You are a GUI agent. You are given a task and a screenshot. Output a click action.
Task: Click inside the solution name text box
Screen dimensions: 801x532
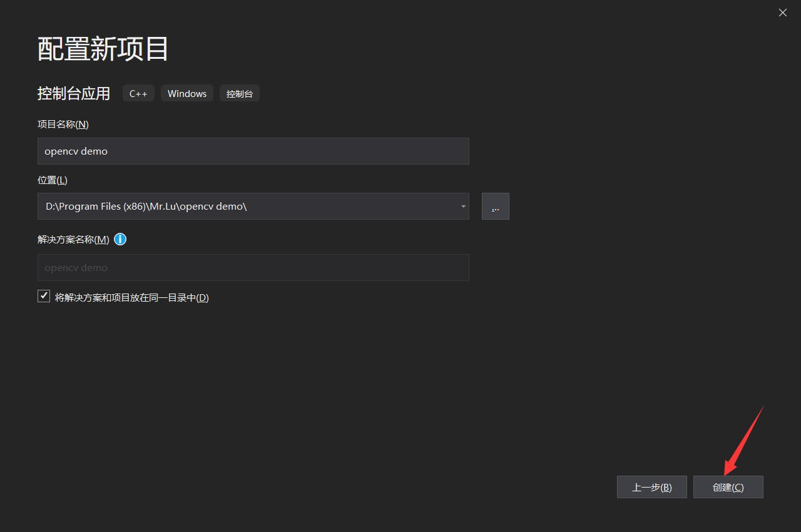[x=253, y=267]
